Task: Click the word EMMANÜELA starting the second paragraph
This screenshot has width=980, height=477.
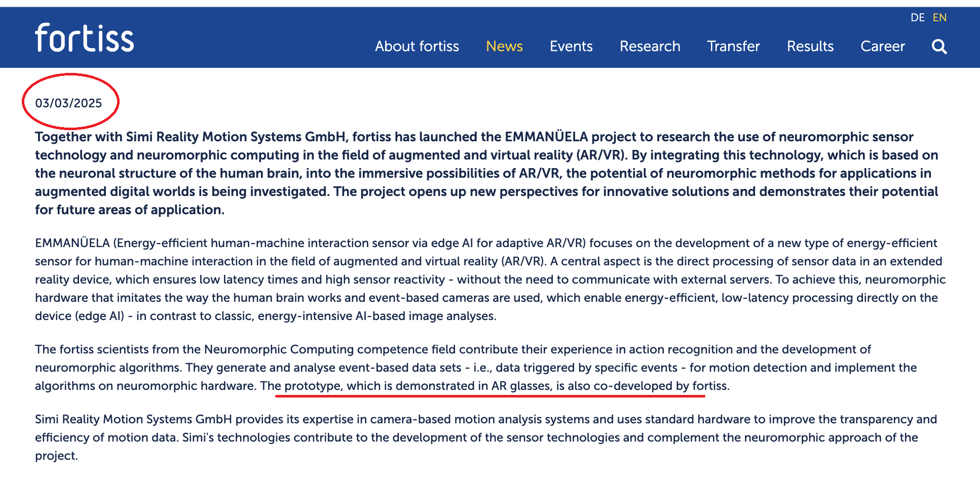Action: [72, 243]
